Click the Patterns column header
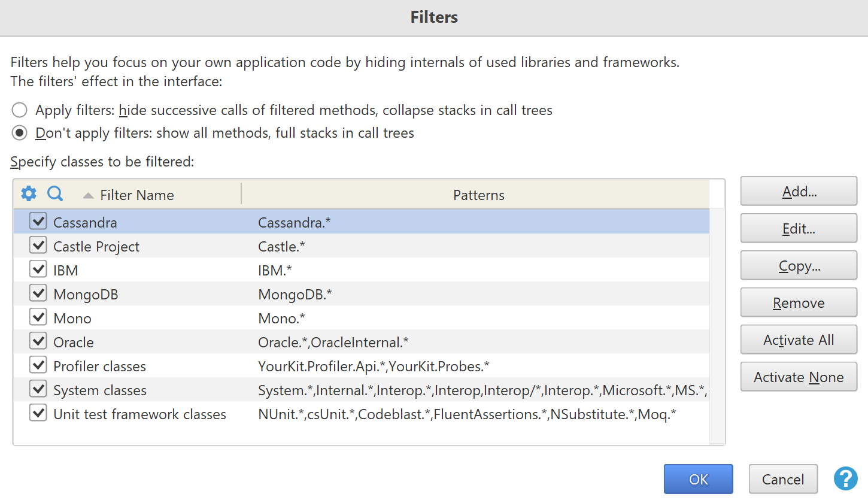 [x=479, y=195]
